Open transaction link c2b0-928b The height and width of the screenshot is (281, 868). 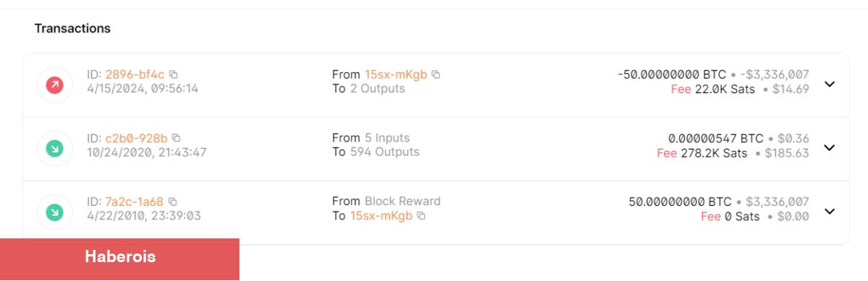[137, 138]
